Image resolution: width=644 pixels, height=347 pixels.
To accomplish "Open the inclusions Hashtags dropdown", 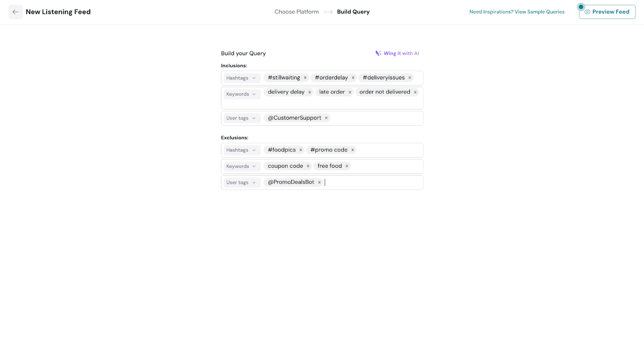I will point(242,78).
